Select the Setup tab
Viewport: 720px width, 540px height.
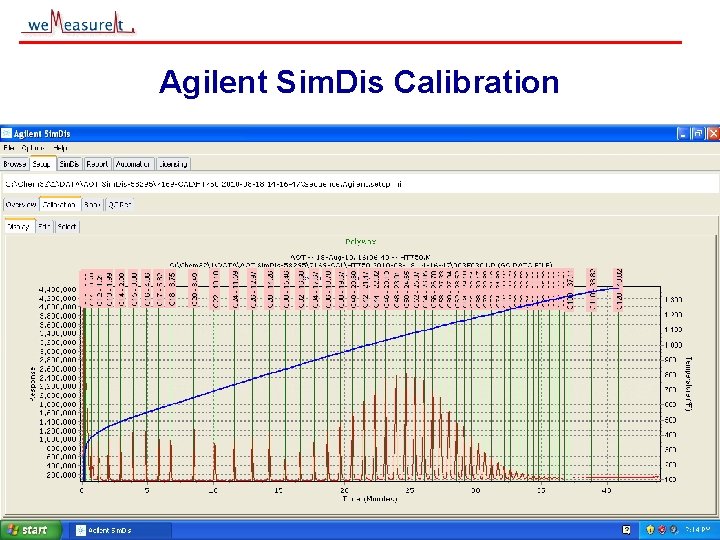pos(42,164)
